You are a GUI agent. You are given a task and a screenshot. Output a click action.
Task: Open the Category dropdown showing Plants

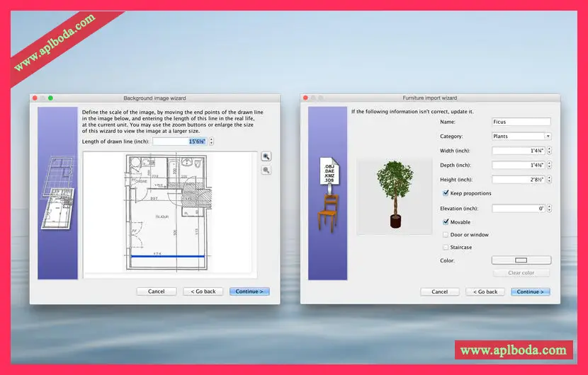521,136
